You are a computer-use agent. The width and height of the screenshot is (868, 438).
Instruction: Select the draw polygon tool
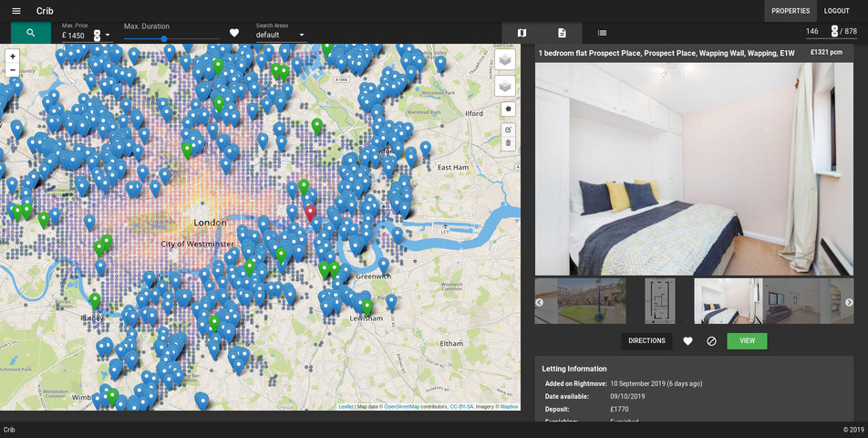[508, 109]
